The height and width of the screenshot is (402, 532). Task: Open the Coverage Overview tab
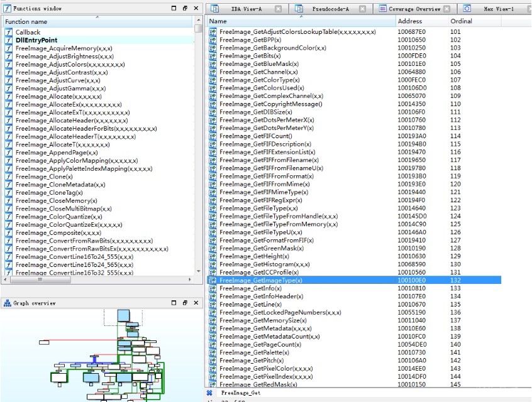coord(414,9)
